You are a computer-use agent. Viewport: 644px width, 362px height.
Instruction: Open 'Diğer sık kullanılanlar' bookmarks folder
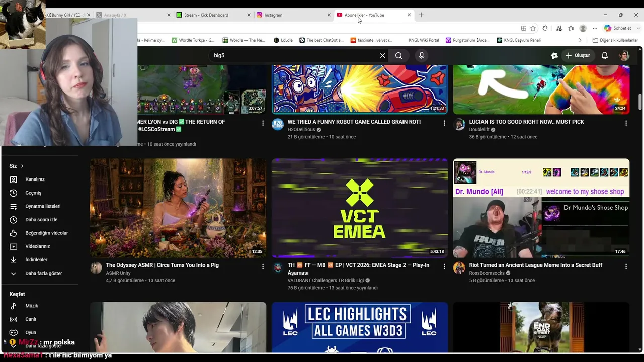pos(615,40)
